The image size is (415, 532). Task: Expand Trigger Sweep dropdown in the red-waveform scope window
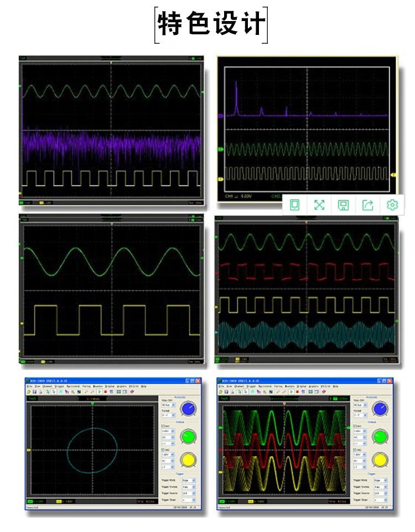(380, 486)
